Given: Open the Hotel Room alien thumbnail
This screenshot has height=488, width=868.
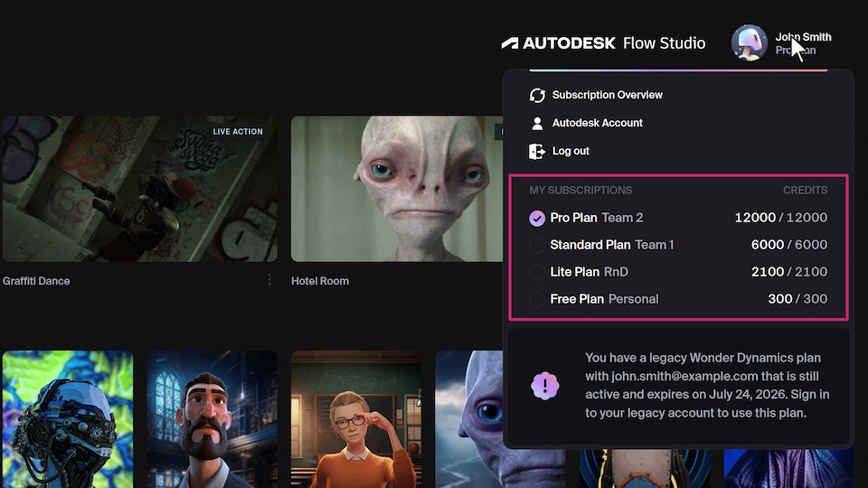Looking at the screenshot, I should (397, 189).
